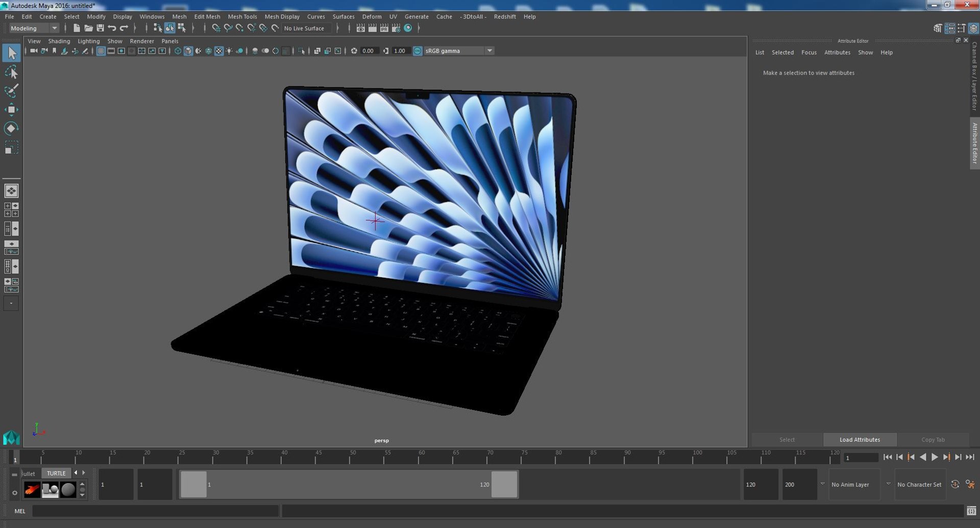Open Attribute Editor Focus menu

pos(808,53)
